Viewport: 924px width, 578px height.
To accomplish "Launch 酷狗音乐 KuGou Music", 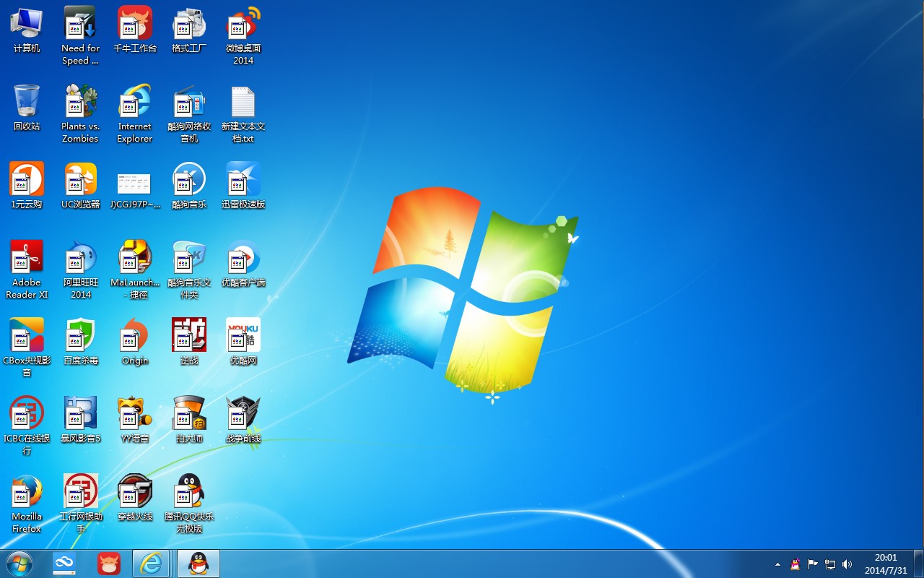I will tap(188, 181).
